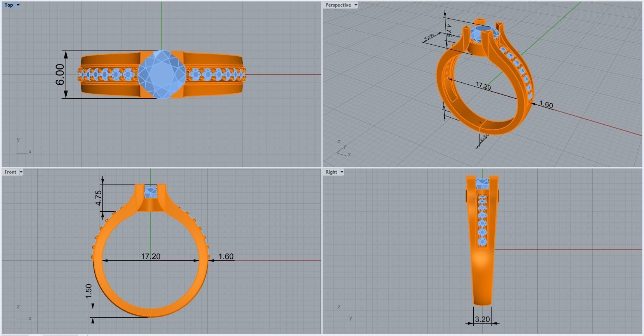Select the large center gemstone in Top view

click(161, 74)
